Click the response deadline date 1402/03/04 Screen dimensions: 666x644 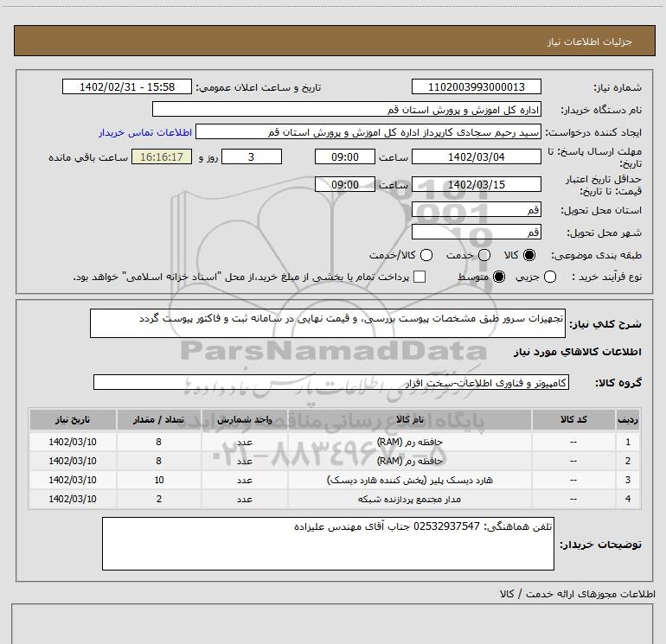476,157
